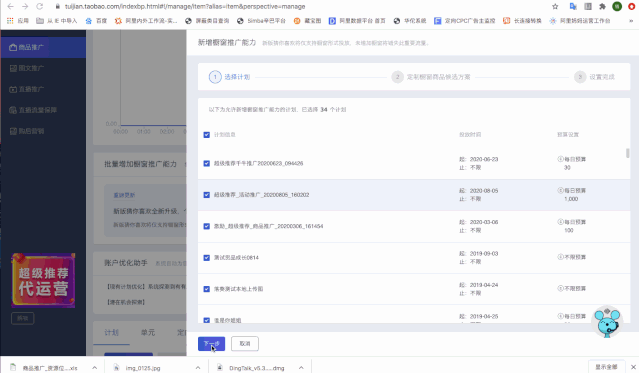Click 显示全部 to show all downloads
Image resolution: width=639 pixels, height=373 pixels.
(x=606, y=367)
